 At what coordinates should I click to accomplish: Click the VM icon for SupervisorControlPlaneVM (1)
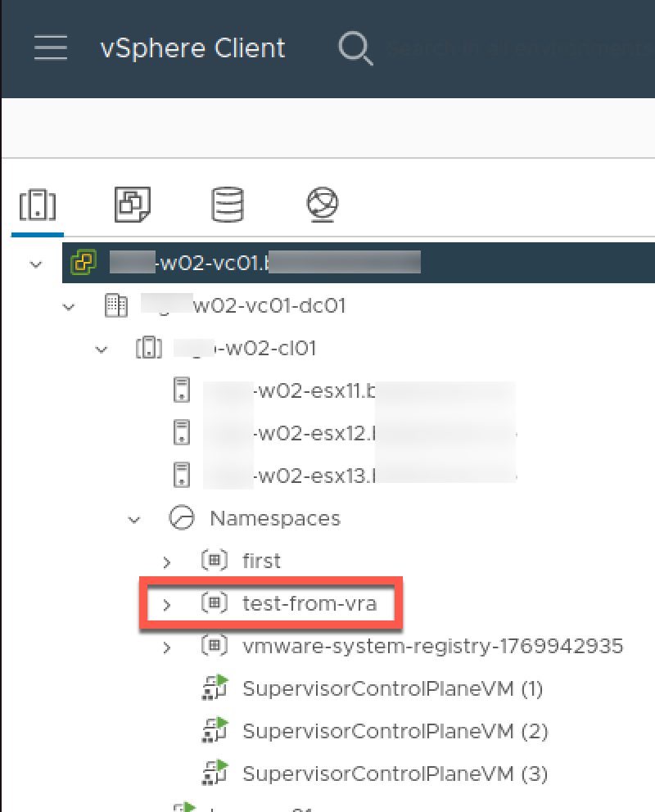215,688
